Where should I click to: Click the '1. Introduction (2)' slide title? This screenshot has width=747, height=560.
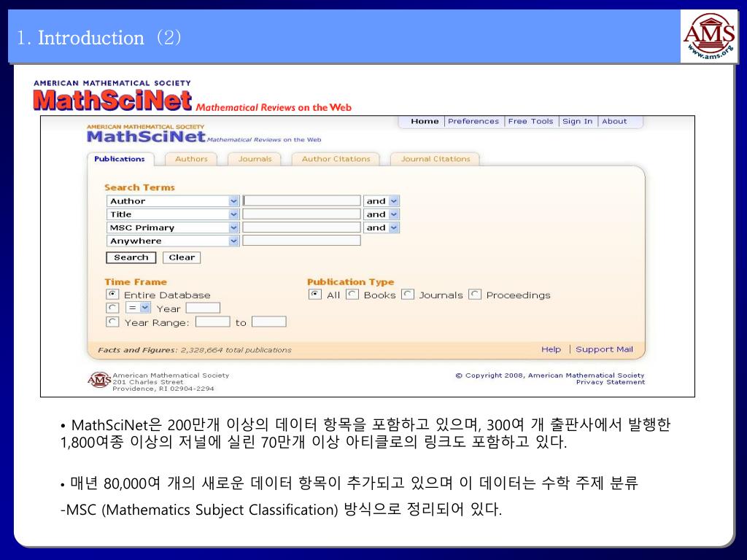click(99, 38)
